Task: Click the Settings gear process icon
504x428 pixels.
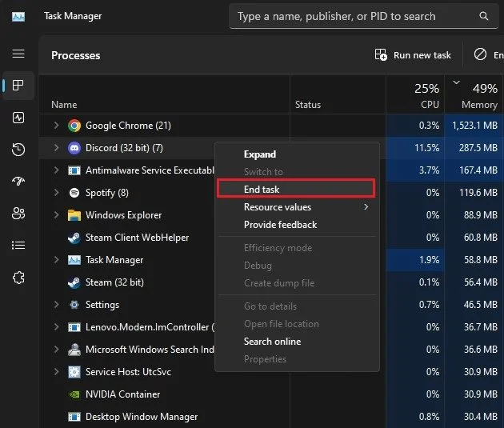Action: click(74, 305)
